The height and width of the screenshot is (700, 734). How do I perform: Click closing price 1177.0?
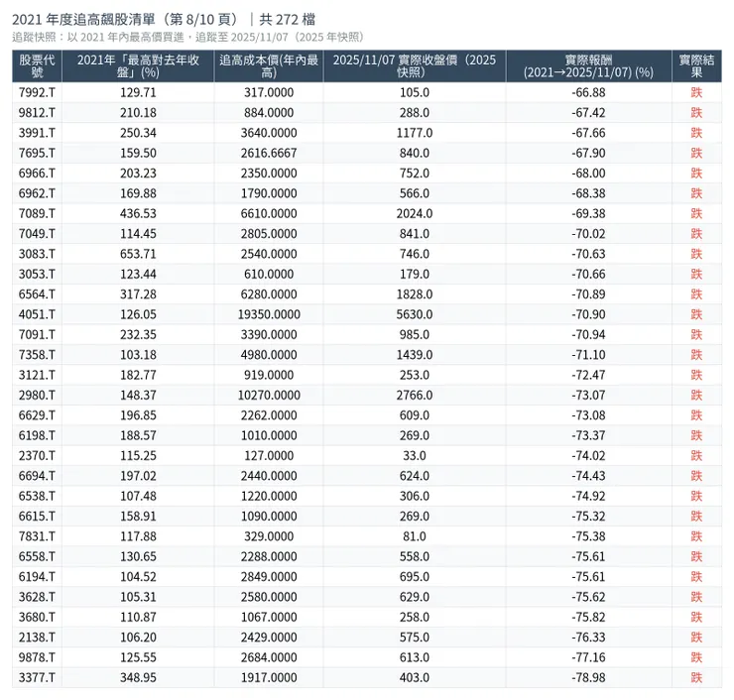(x=415, y=133)
